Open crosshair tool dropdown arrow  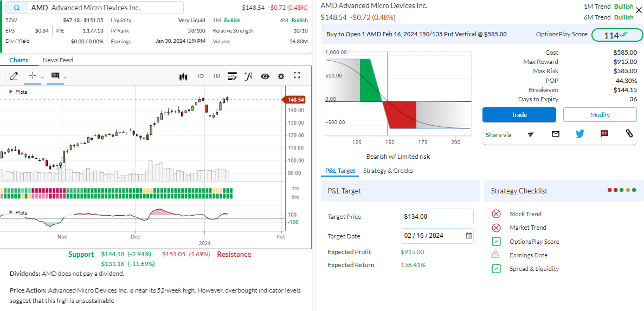click(42, 77)
